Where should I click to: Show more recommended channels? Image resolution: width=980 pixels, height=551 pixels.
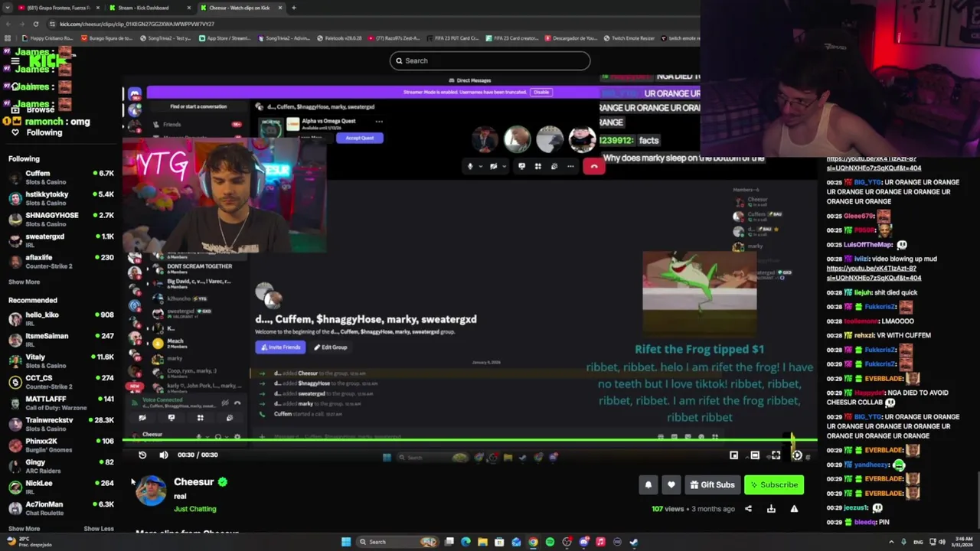click(x=24, y=529)
